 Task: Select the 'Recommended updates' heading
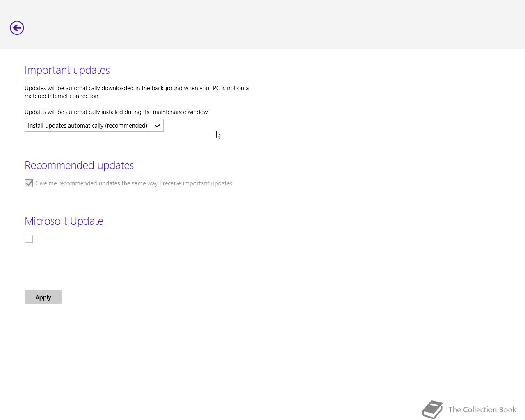coord(79,165)
